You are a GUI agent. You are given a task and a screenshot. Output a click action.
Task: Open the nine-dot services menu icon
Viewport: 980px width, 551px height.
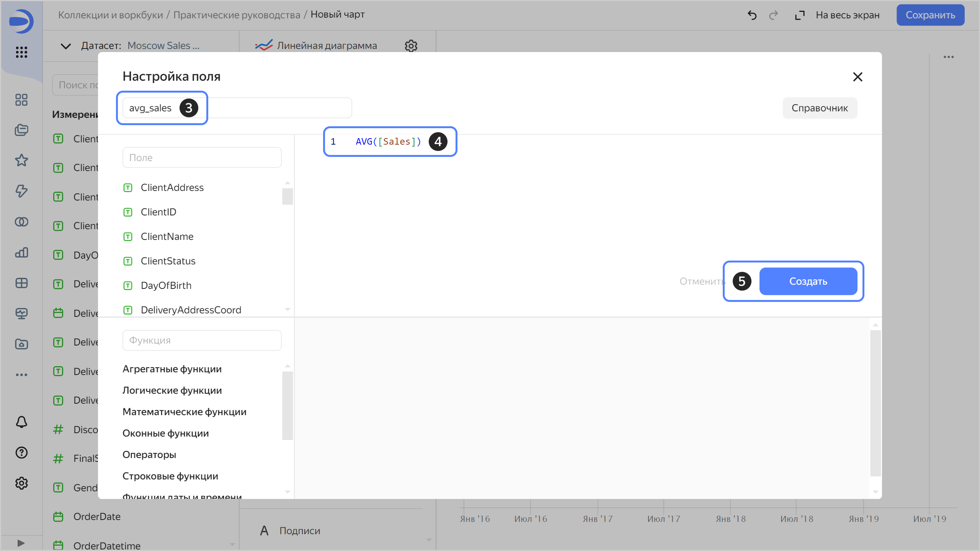pos(21,52)
